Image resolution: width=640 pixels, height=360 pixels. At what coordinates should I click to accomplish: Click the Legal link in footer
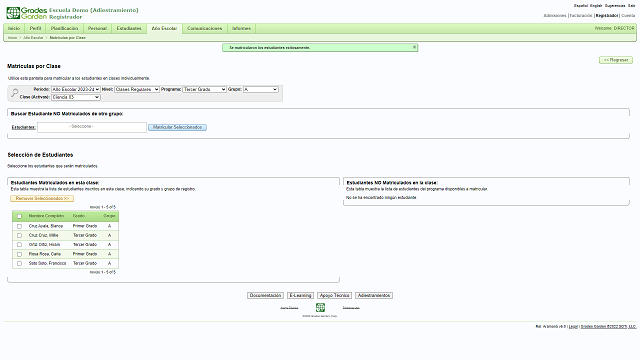pyautogui.click(x=573, y=327)
